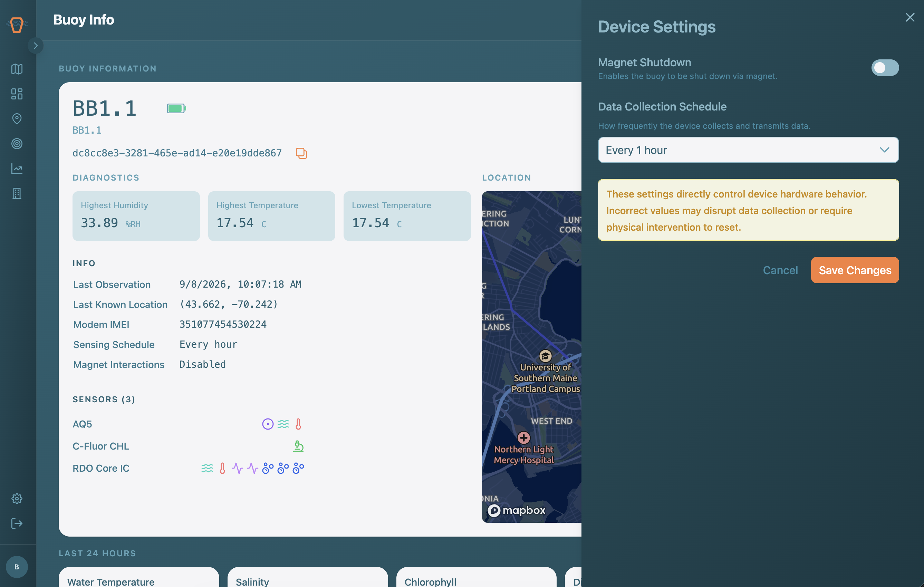Click the Highest Temperature diagnostic card
This screenshot has height=587, width=924.
coord(272,216)
